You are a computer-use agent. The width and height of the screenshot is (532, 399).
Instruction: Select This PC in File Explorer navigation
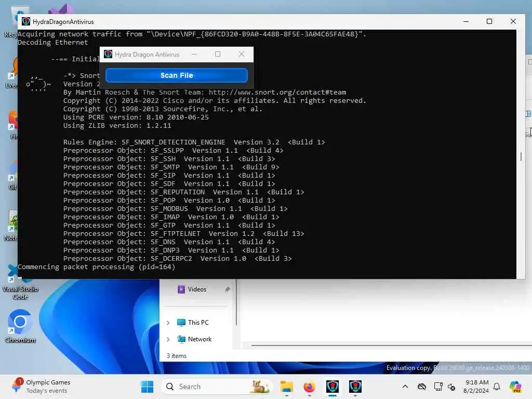(193, 323)
